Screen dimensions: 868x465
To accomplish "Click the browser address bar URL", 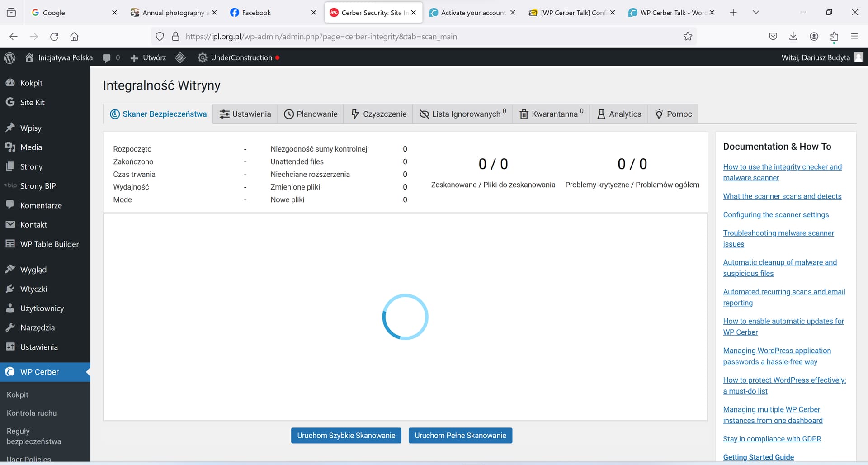I will pyautogui.click(x=321, y=37).
